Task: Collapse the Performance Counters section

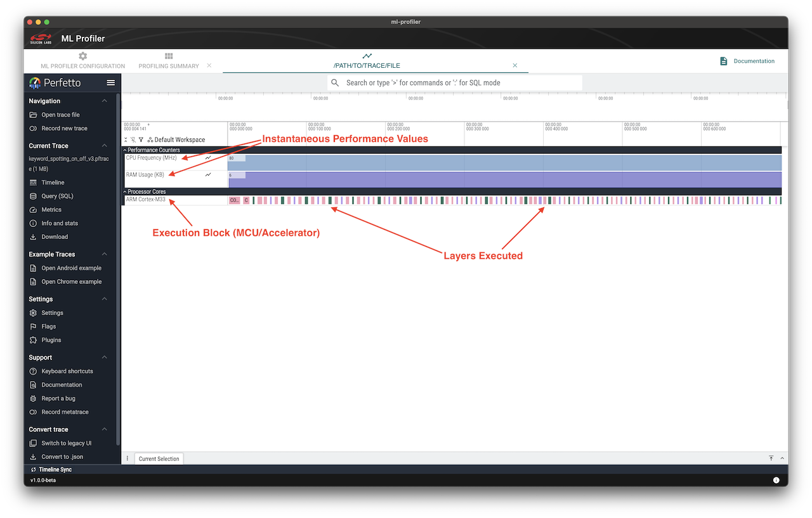Action: [x=125, y=150]
